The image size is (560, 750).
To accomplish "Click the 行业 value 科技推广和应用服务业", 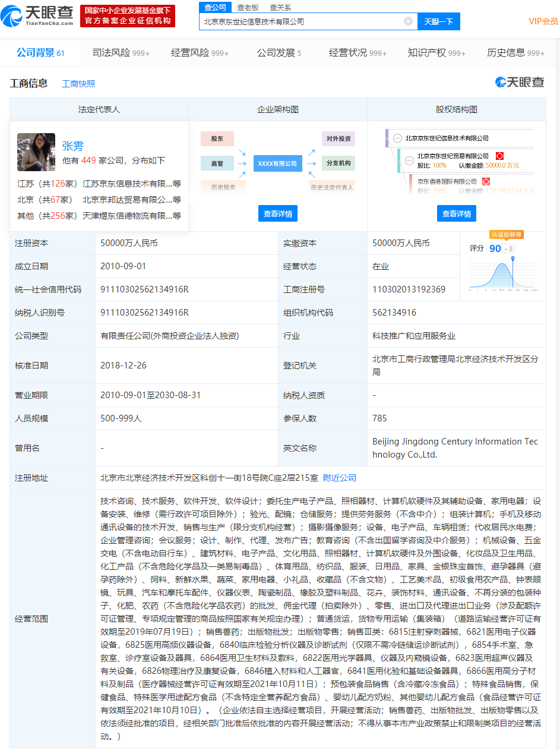I will click(414, 336).
